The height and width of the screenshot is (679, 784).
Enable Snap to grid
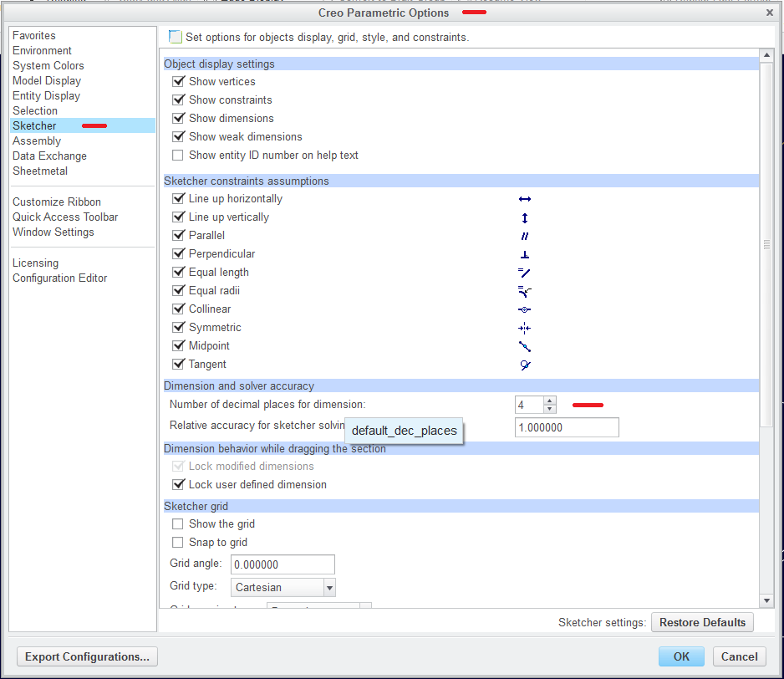[x=177, y=543]
